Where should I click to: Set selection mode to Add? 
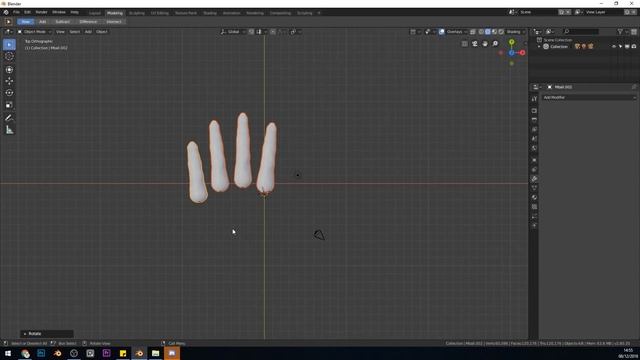[42, 22]
